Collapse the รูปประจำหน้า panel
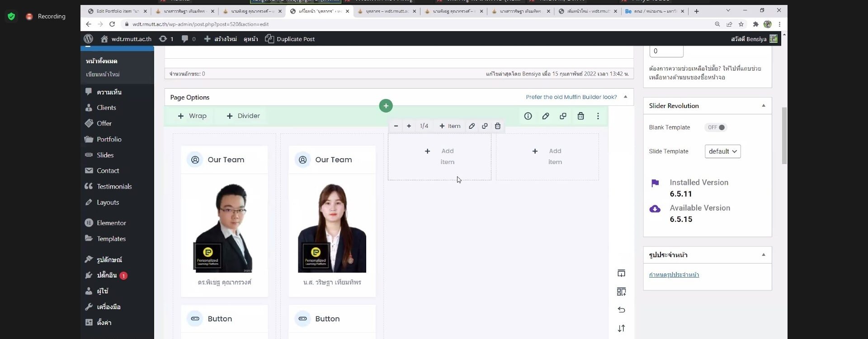The width and height of the screenshot is (868, 339). pyautogui.click(x=764, y=255)
